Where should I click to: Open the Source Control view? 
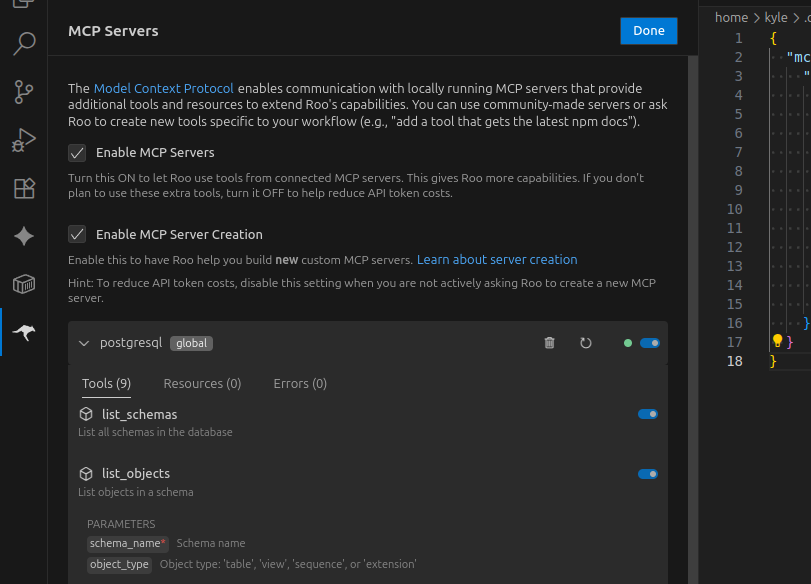click(x=24, y=92)
